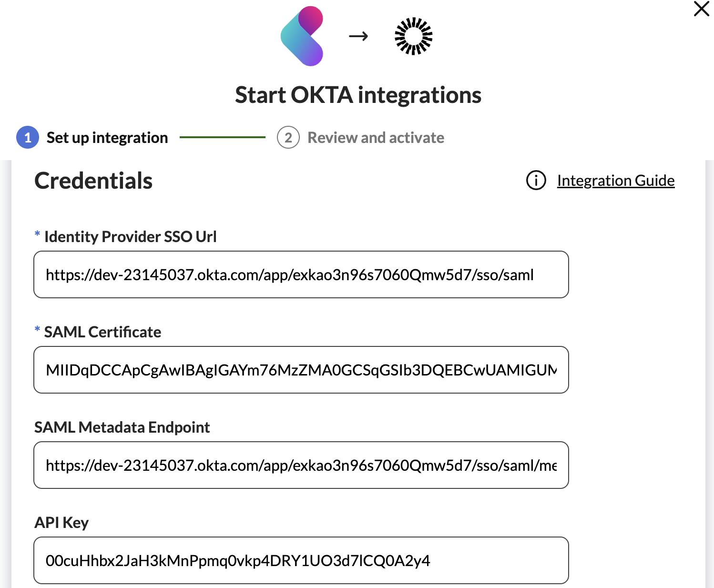
Task: Click the SAML Certificate input field
Action: point(301,370)
